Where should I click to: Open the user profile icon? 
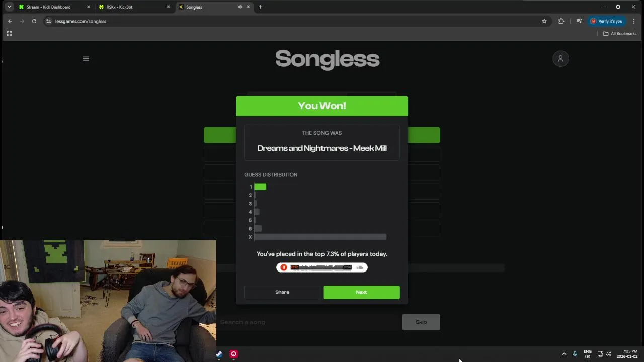(560, 59)
